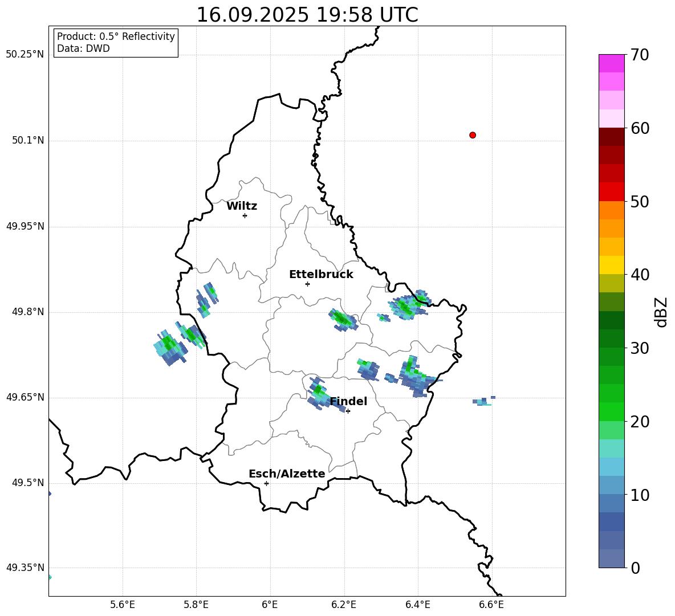Pick the dark green colorbar segment near 30
675x616 pixels.
click(x=611, y=338)
